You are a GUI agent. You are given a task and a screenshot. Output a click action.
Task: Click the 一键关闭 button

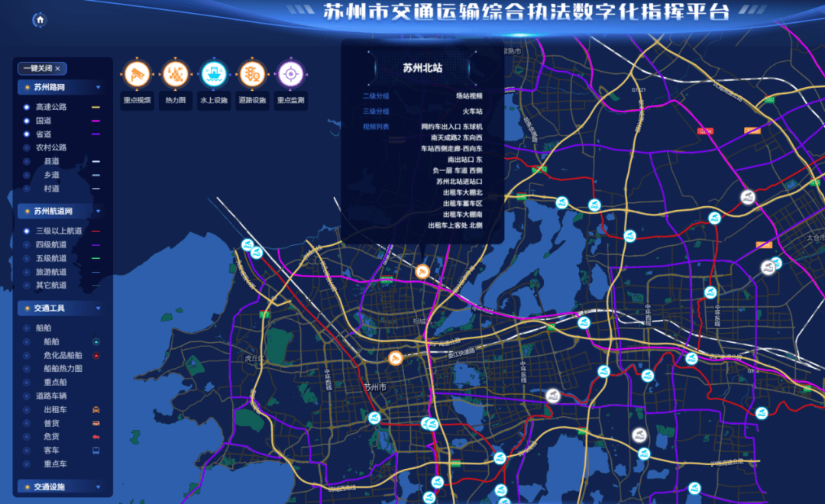point(42,68)
